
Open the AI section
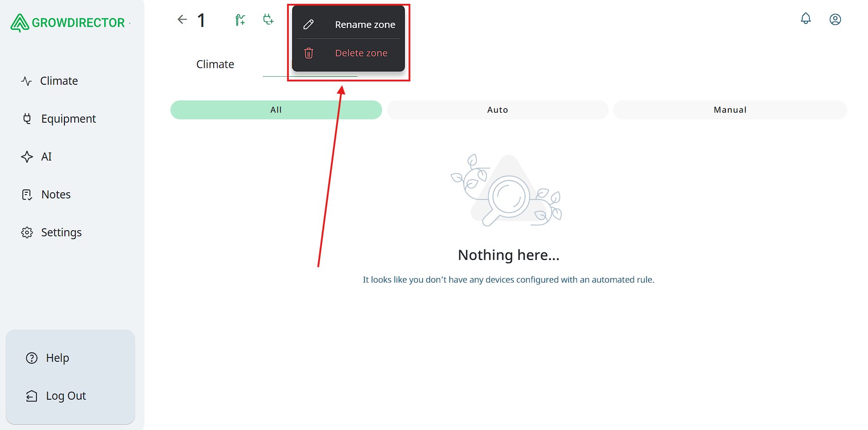(x=46, y=157)
